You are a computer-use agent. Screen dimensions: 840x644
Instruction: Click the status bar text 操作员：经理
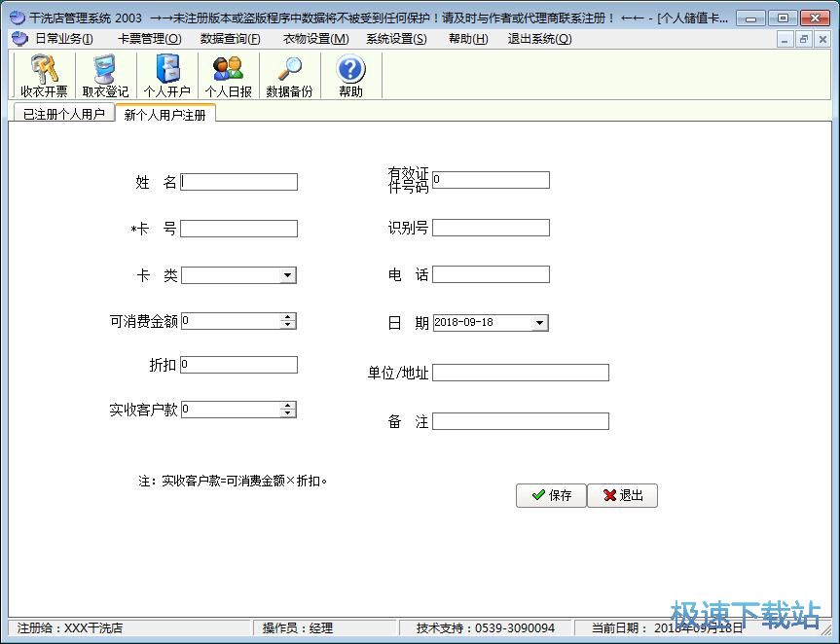pos(298,627)
